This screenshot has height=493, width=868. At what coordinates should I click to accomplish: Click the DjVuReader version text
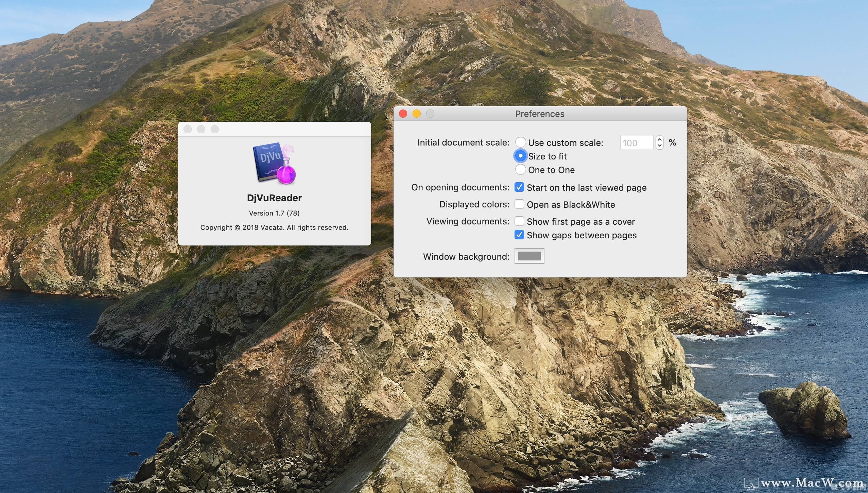[x=274, y=213]
